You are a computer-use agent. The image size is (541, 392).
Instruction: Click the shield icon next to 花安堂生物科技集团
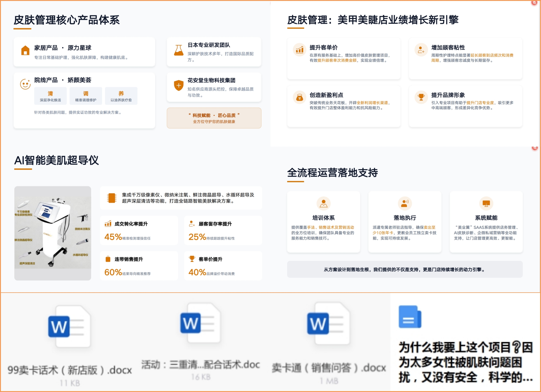coord(178,85)
